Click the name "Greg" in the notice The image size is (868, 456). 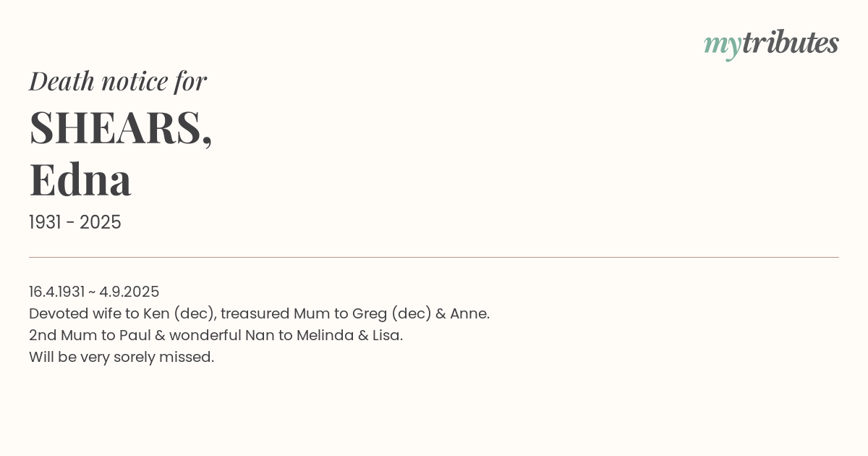tap(369, 313)
